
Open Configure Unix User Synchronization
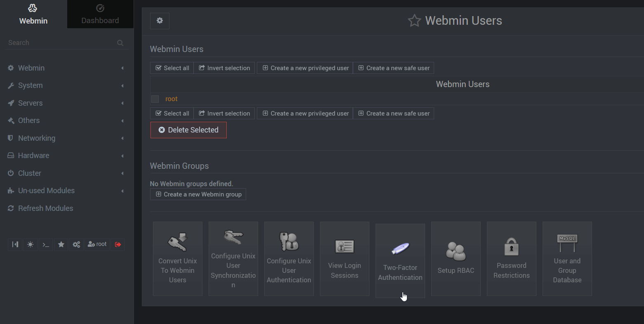click(233, 259)
